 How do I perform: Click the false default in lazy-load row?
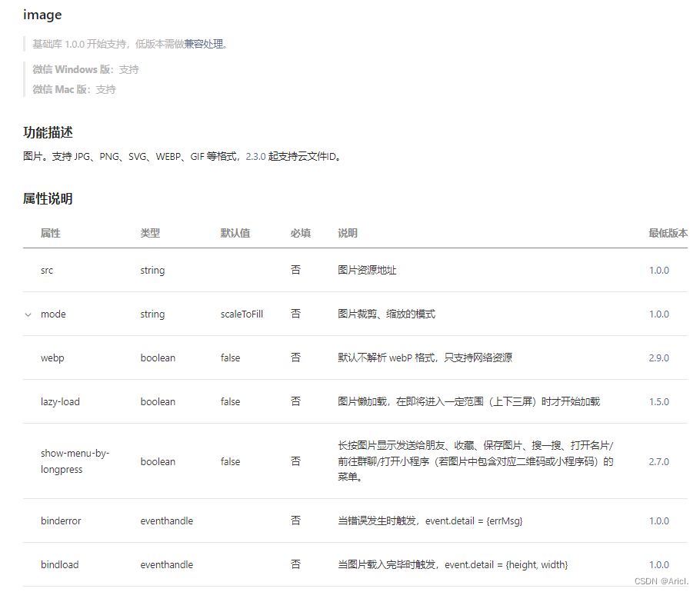230,401
